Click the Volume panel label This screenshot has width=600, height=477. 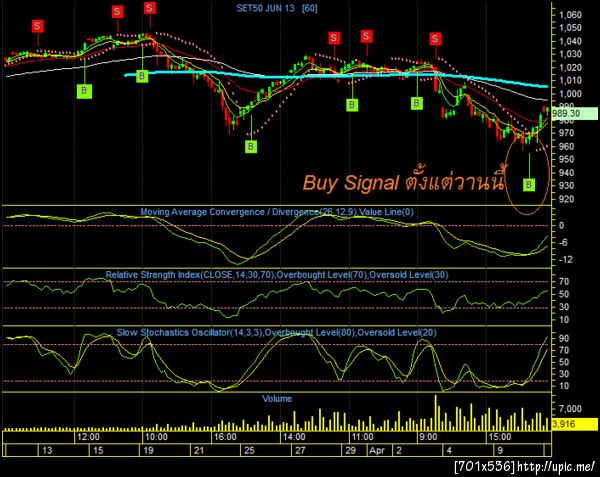pos(277,399)
